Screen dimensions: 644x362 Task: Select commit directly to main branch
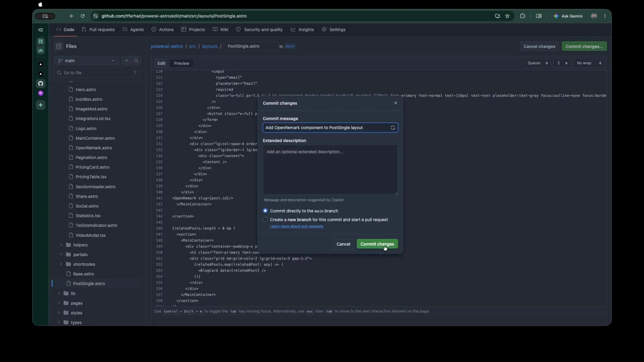(265, 211)
